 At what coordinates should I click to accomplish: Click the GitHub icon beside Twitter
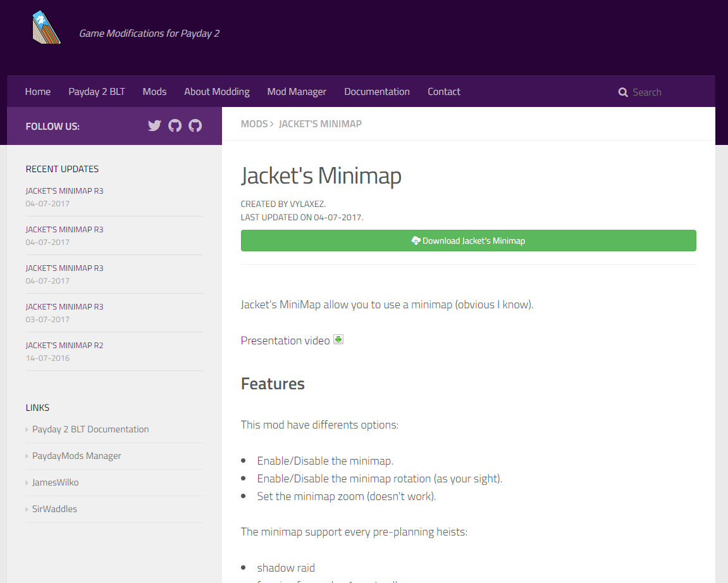(175, 125)
